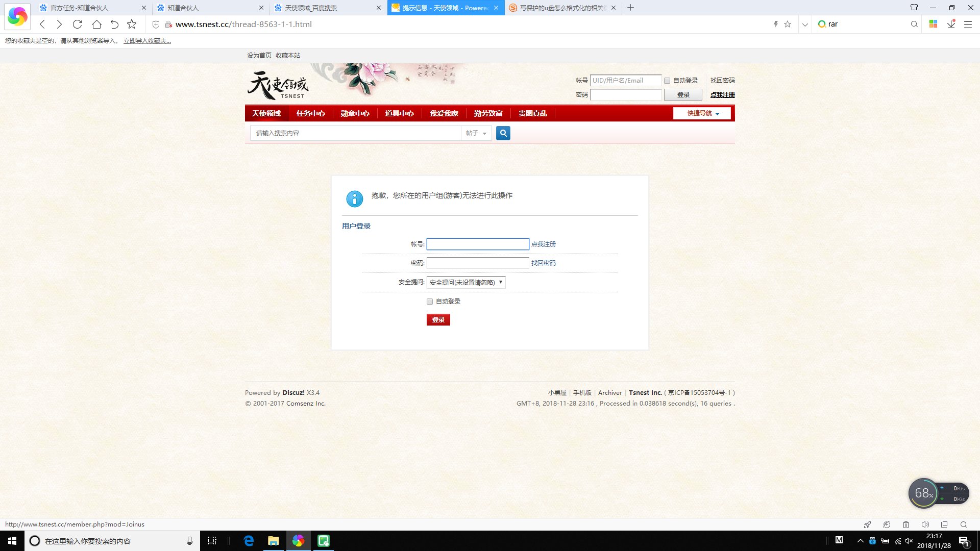The width and height of the screenshot is (980, 551).
Task: Click the red 登录 button in form
Action: 438,320
